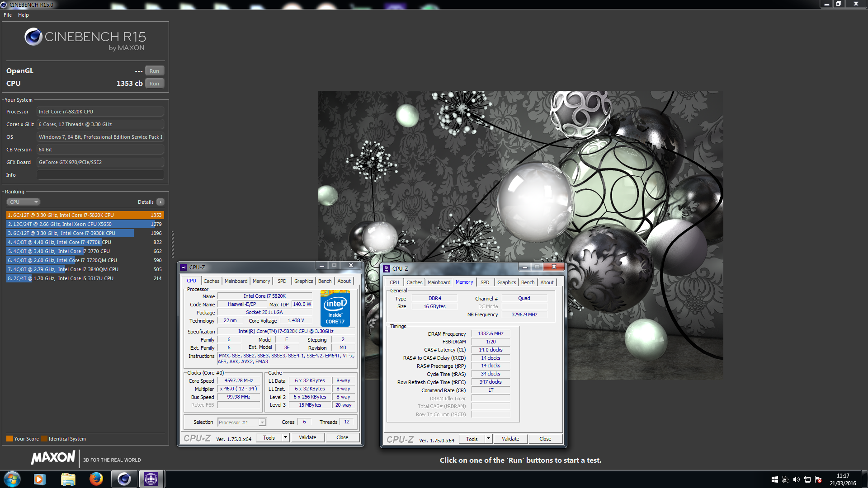
Task: Click Close button in Memory window
Action: [545, 439]
